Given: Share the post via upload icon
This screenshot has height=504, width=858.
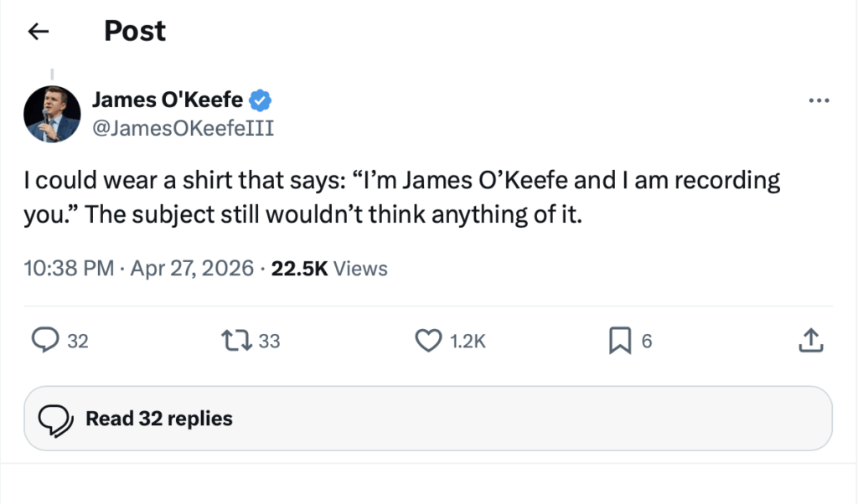Looking at the screenshot, I should click(x=812, y=340).
